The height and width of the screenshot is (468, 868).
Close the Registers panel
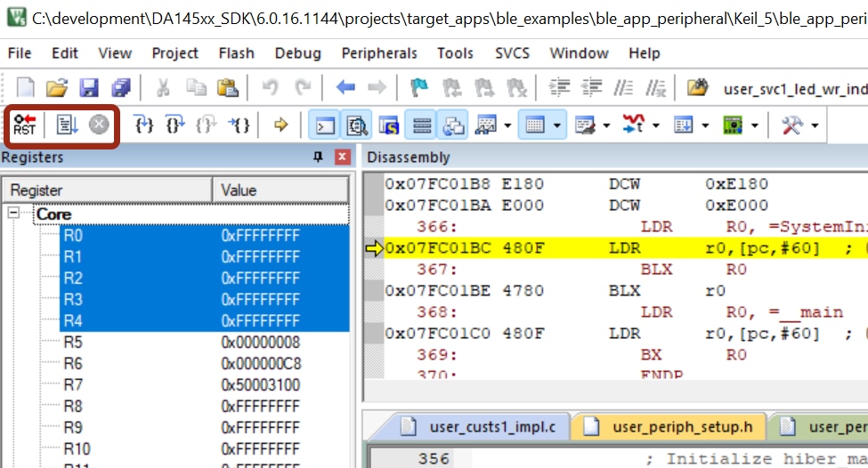(343, 157)
